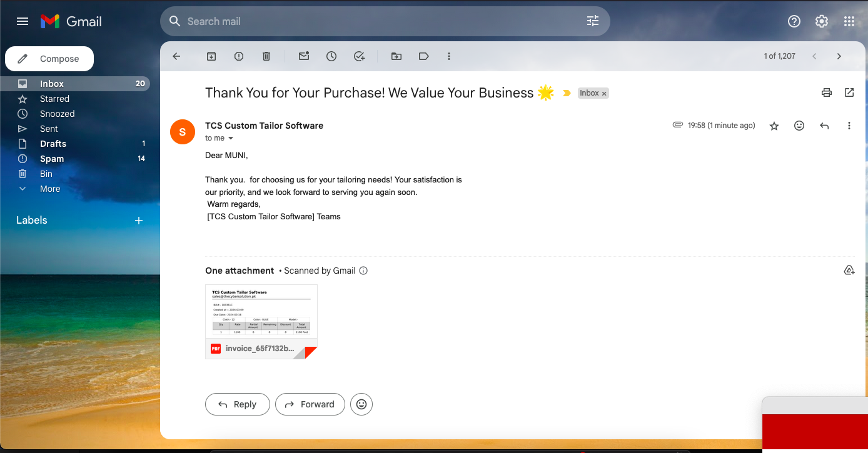Expand the More section in the sidebar
868x453 pixels.
pyautogui.click(x=50, y=188)
